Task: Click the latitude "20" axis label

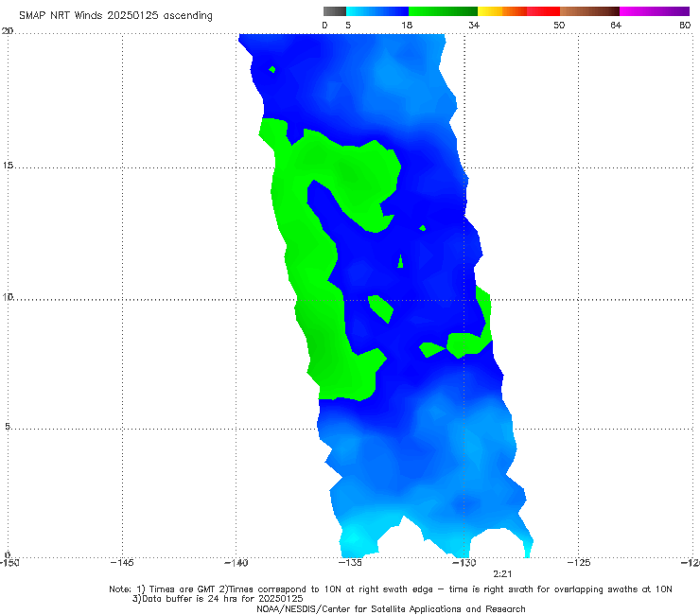Action: coord(8,31)
